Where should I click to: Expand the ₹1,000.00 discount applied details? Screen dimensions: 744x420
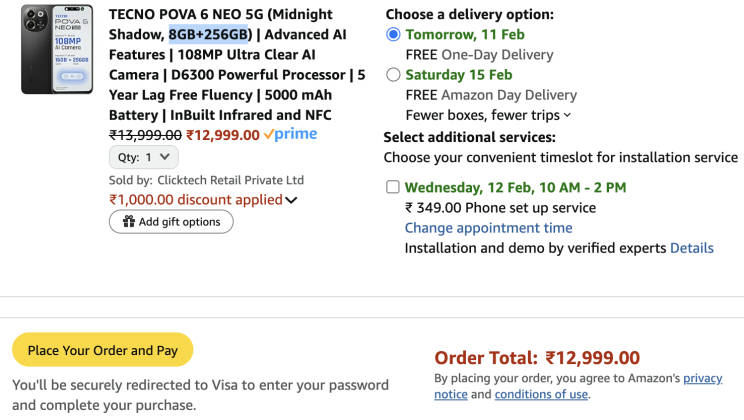[291, 200]
